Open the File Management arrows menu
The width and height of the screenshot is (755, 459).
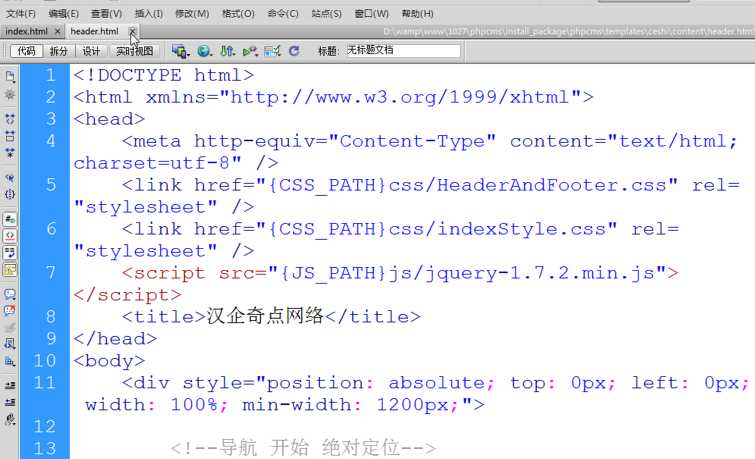click(227, 51)
